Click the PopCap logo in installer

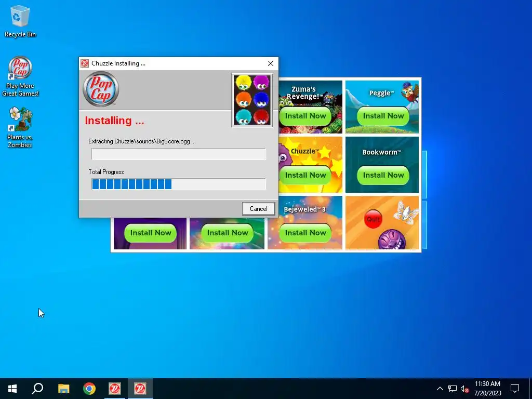[101, 89]
